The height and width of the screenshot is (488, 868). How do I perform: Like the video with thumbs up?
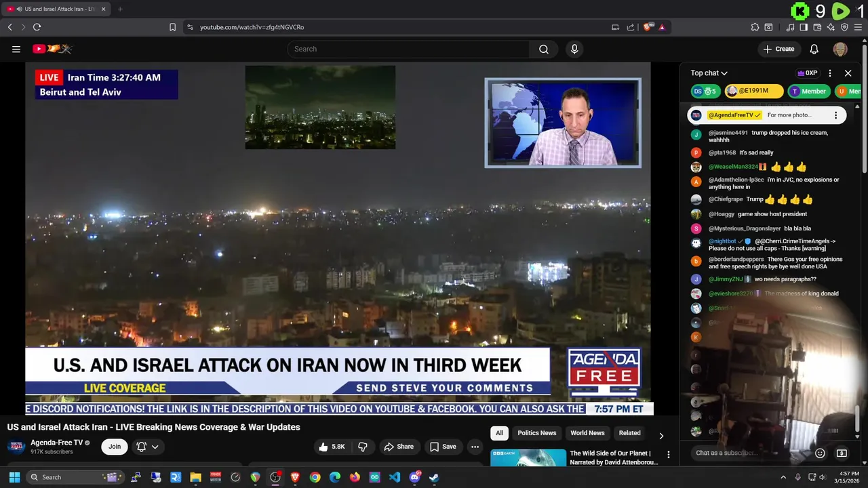[332, 447]
